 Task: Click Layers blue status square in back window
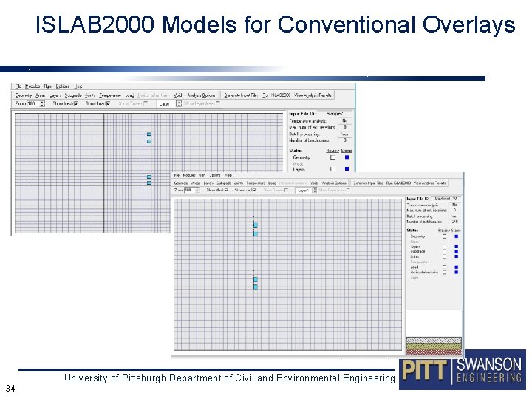tap(347, 169)
